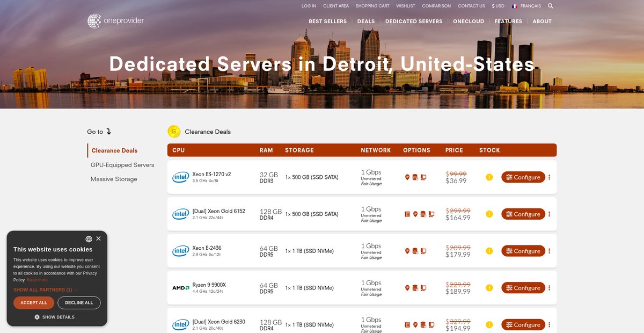Click the AMD logo beside Ryzen 9 9900X

pyautogui.click(x=180, y=288)
